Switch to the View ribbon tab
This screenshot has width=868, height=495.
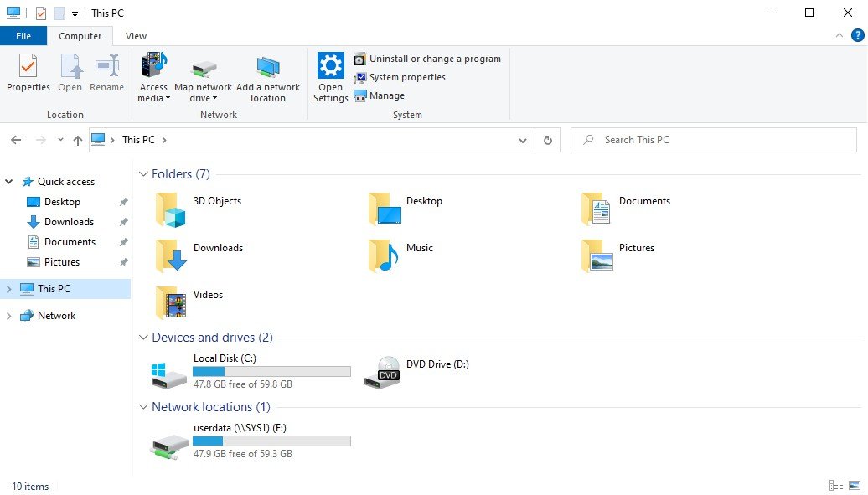click(x=136, y=36)
